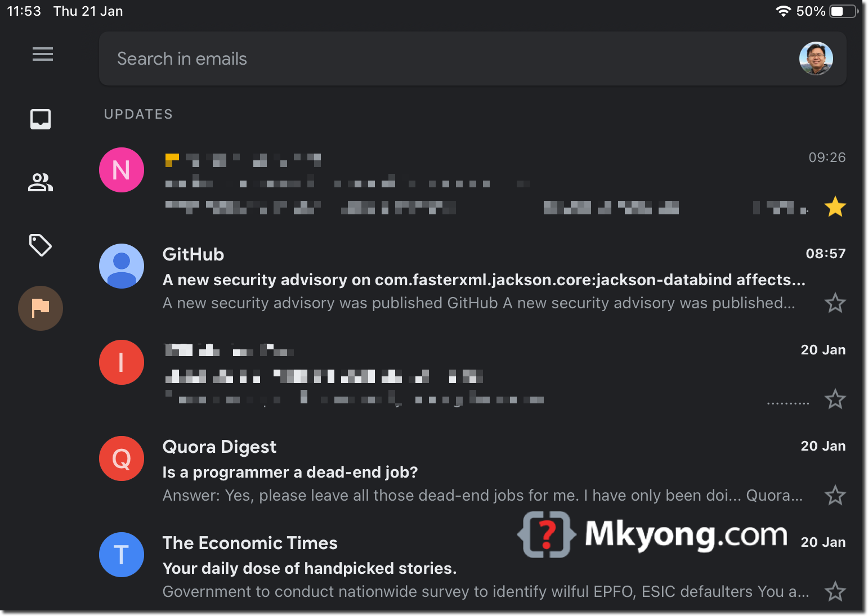868x616 pixels.
Task: Open the GitHub security advisory subject line
Action: [x=484, y=280]
